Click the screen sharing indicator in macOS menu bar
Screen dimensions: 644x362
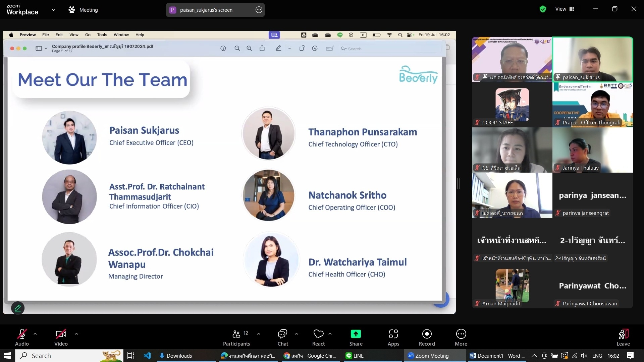[274, 35]
